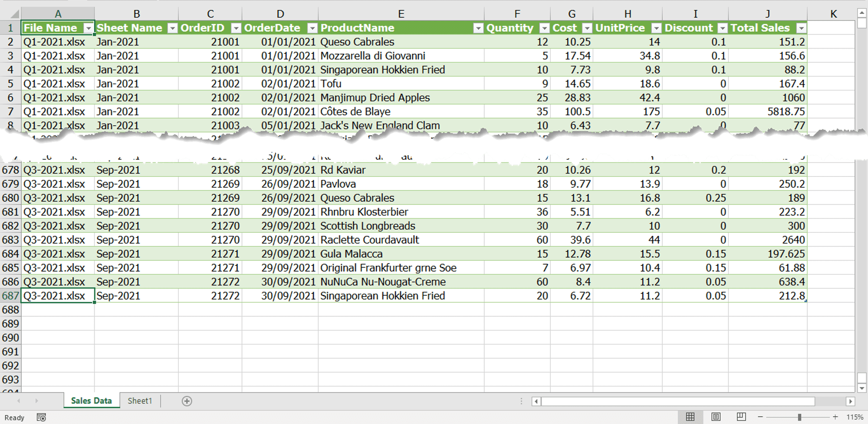Switch to Page Layout view
Viewport: 868px width, 424px height.
(715, 416)
